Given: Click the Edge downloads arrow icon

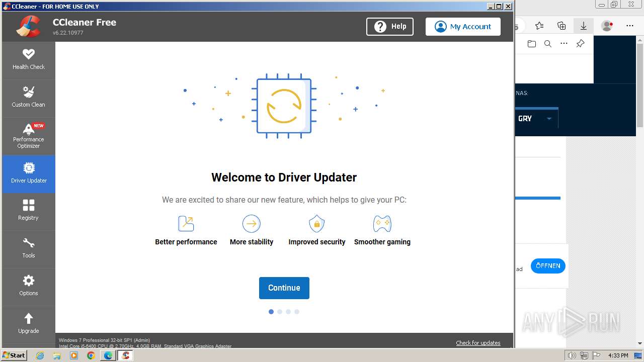Looking at the screenshot, I should (584, 26).
